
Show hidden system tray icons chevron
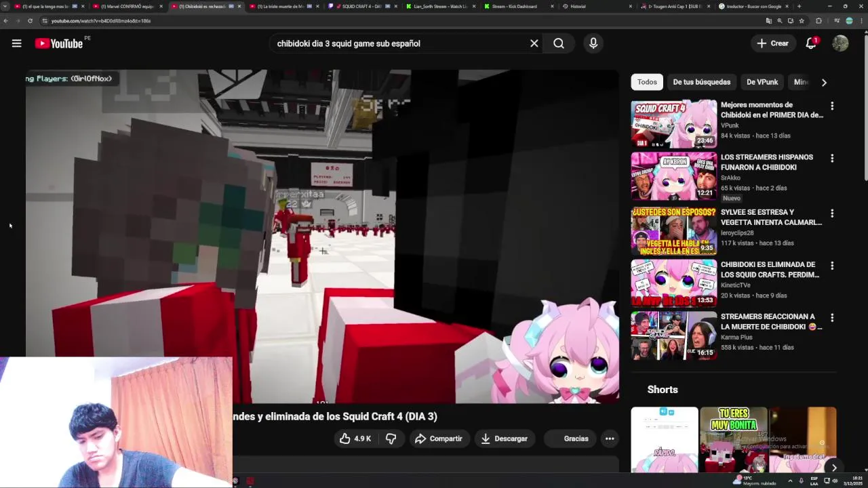tap(790, 481)
